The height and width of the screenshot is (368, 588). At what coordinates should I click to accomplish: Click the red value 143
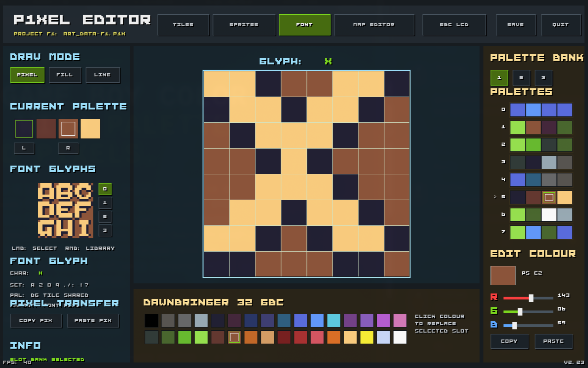pyautogui.click(x=564, y=295)
